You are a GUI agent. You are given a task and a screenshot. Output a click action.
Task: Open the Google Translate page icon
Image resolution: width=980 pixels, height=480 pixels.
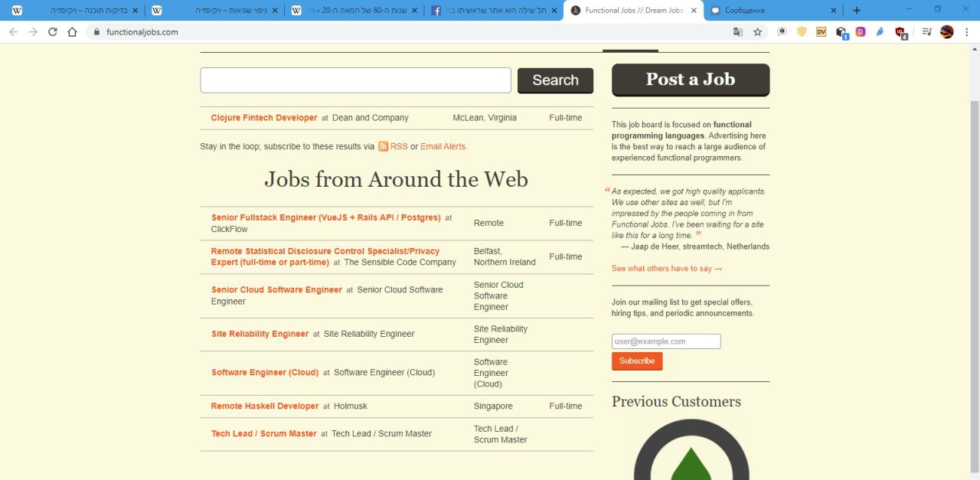click(737, 31)
